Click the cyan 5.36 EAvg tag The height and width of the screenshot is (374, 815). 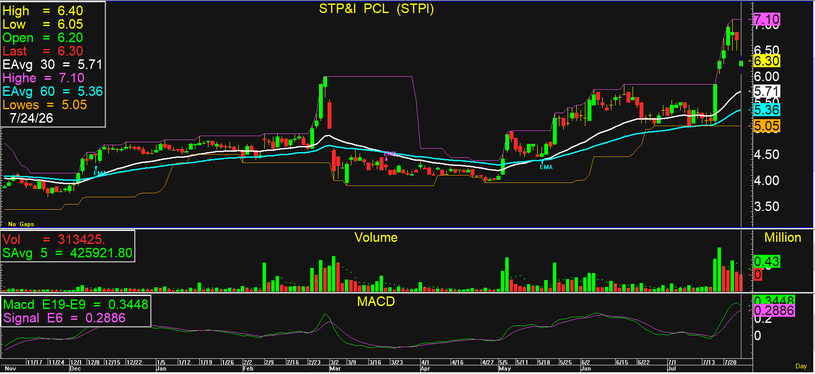[767, 110]
